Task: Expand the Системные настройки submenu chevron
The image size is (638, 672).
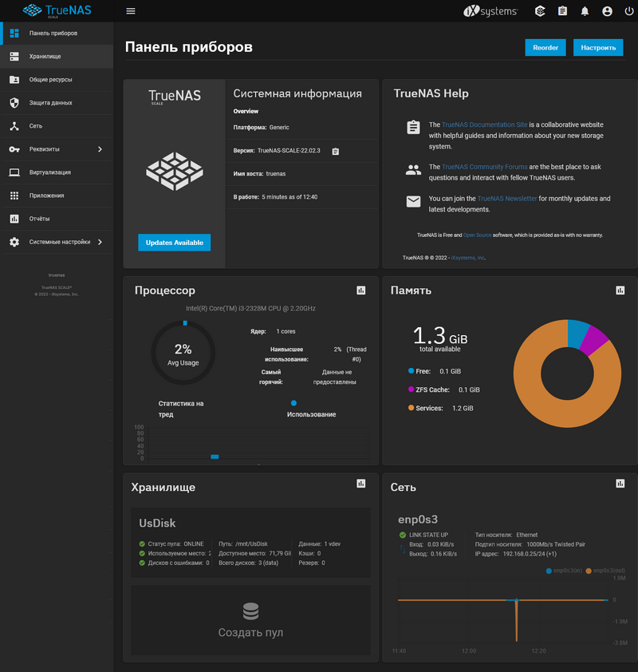Action: coord(100,242)
